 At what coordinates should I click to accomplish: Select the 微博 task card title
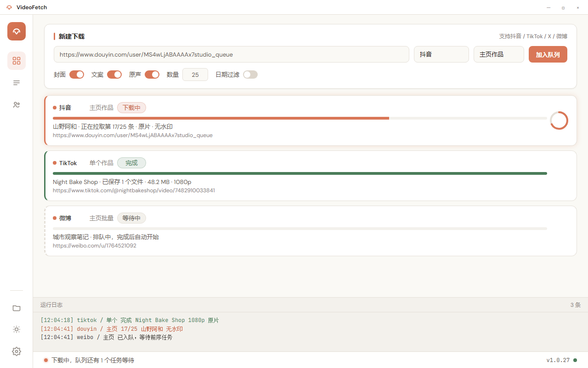point(65,218)
